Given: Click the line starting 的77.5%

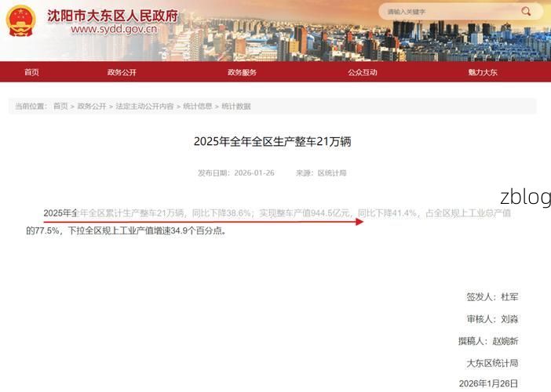Looking at the screenshot, I should click(x=126, y=231).
